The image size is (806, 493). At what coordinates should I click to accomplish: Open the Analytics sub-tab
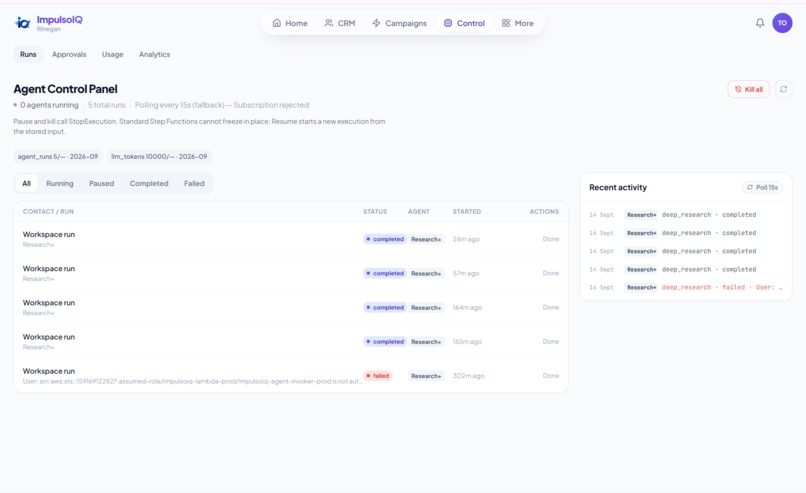pyautogui.click(x=154, y=54)
